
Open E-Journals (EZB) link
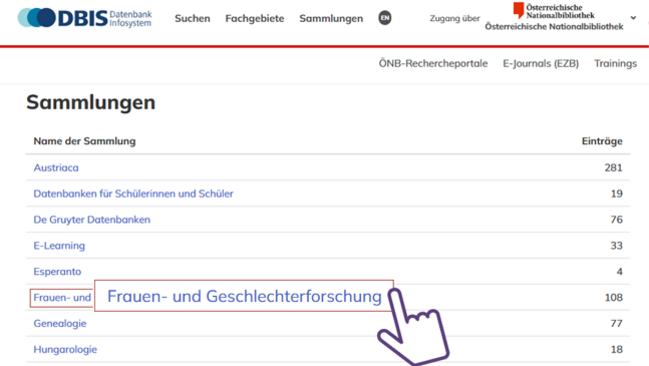pos(541,63)
